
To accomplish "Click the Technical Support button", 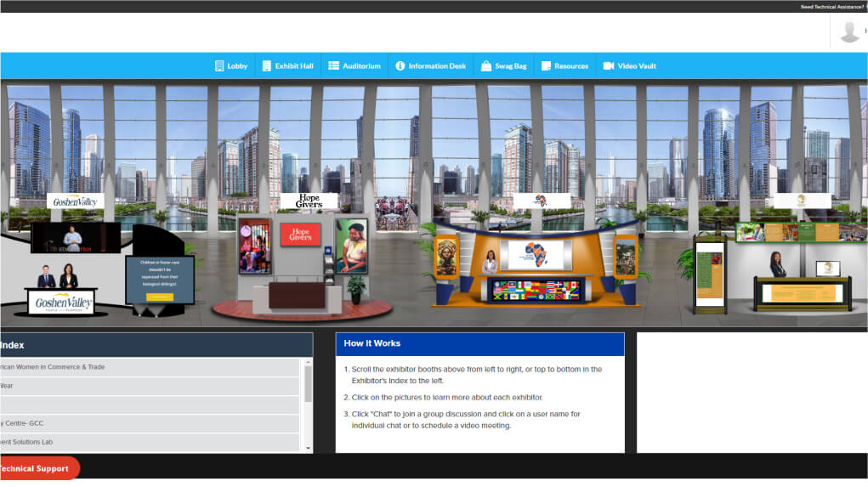I will pos(39,468).
